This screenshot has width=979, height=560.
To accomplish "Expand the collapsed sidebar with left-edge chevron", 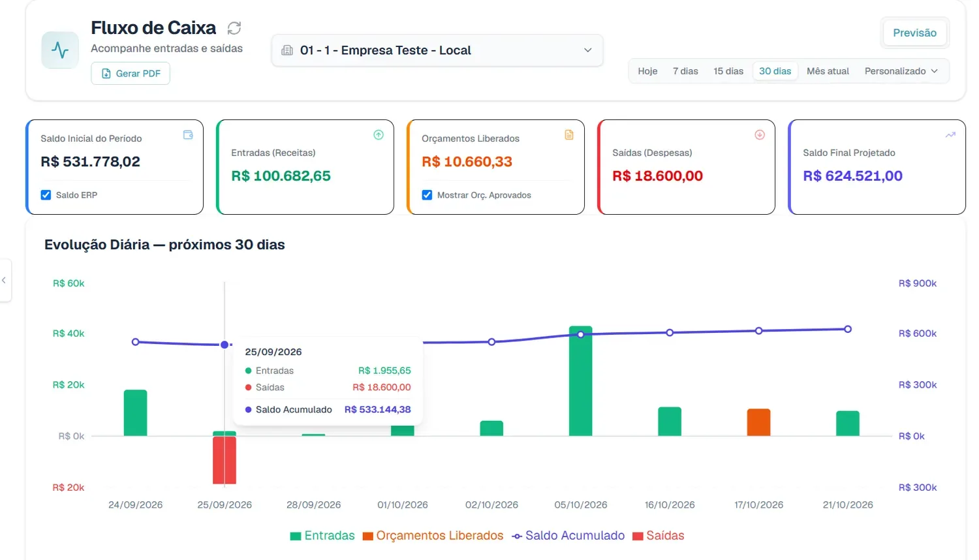I will pos(4,281).
